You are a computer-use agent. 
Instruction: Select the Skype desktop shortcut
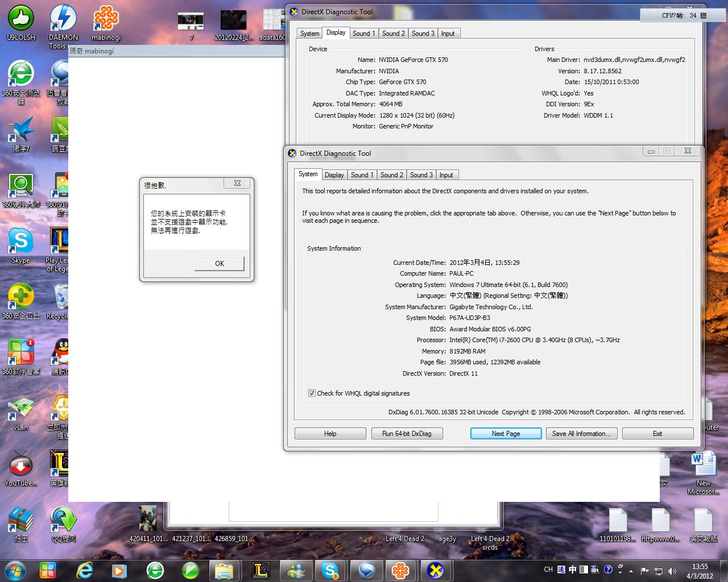21,246
